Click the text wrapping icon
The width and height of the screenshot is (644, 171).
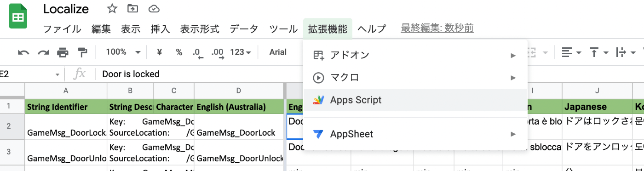[621, 52]
